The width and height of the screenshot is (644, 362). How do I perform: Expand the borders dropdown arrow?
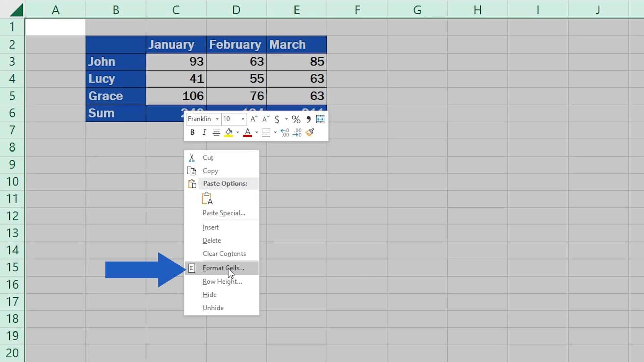[x=275, y=133]
